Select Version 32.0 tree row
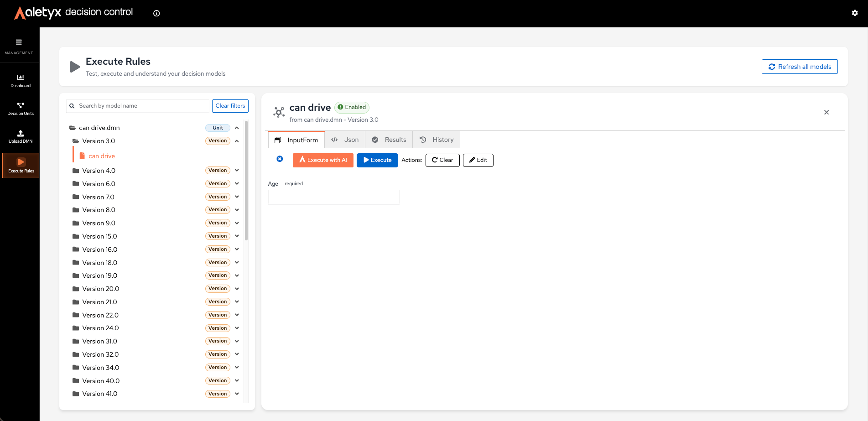The width and height of the screenshot is (868, 421). 155,354
